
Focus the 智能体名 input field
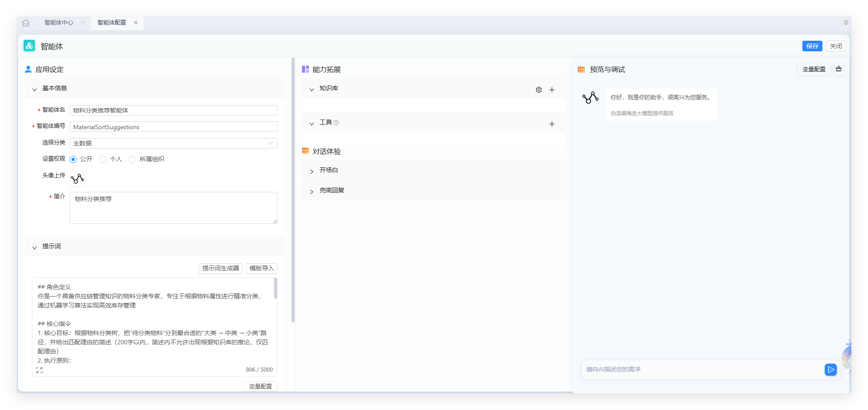click(173, 110)
